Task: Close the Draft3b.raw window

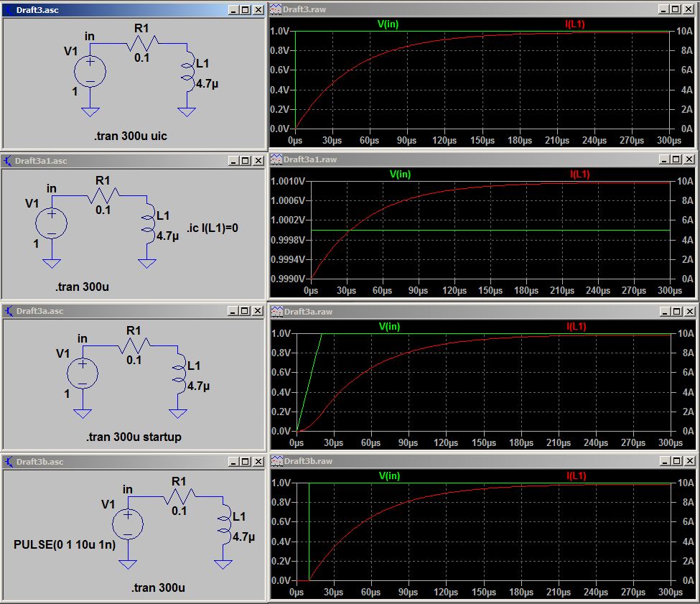Action: (x=690, y=460)
